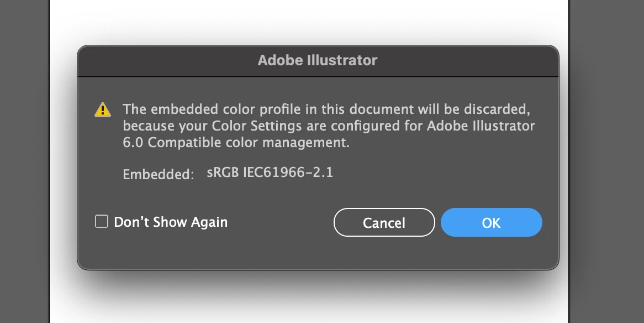Click blank dialog area right of profile name
644x323 pixels.
pyautogui.click(x=442, y=173)
